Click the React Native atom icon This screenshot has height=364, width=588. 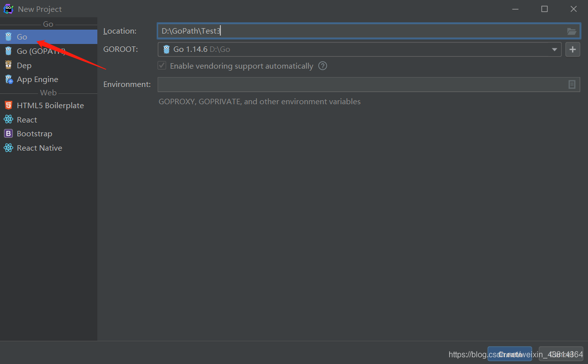[x=8, y=148]
